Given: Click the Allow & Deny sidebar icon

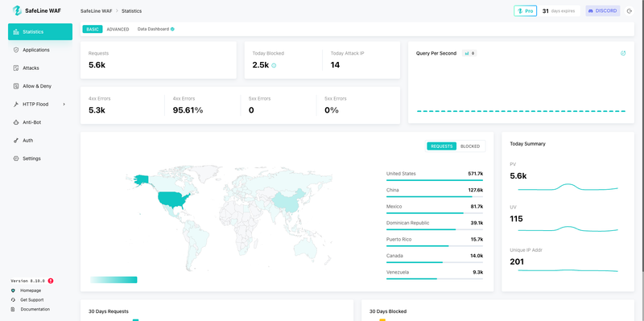Looking at the screenshot, I should click(16, 86).
